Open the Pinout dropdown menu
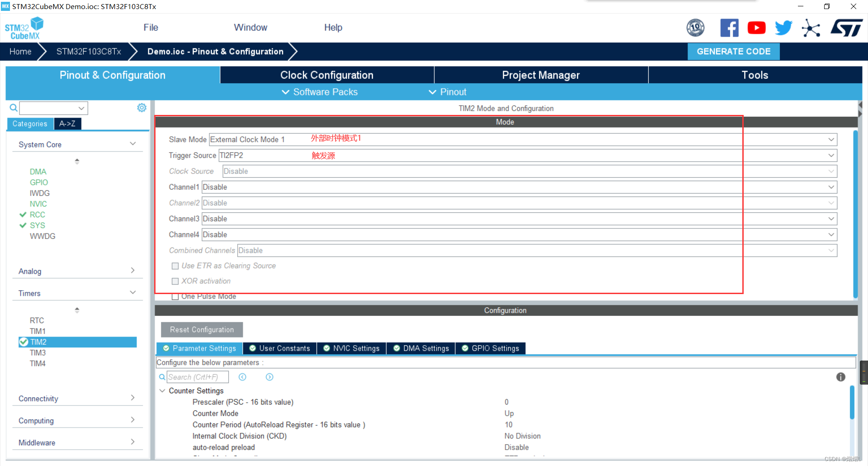This screenshot has height=466, width=868. (x=448, y=92)
